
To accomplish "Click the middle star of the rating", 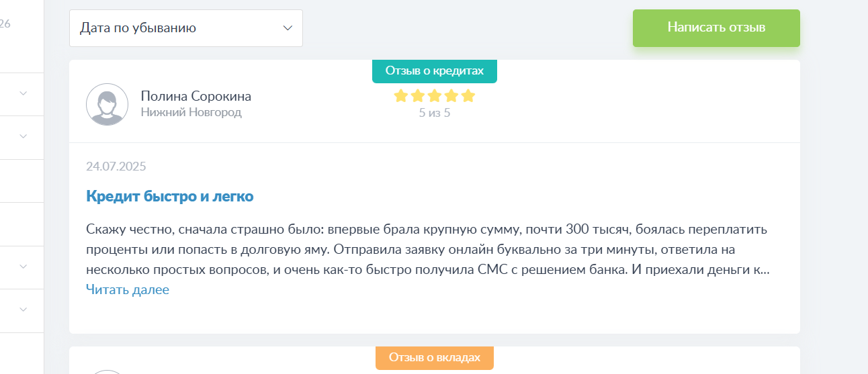I will tap(435, 96).
